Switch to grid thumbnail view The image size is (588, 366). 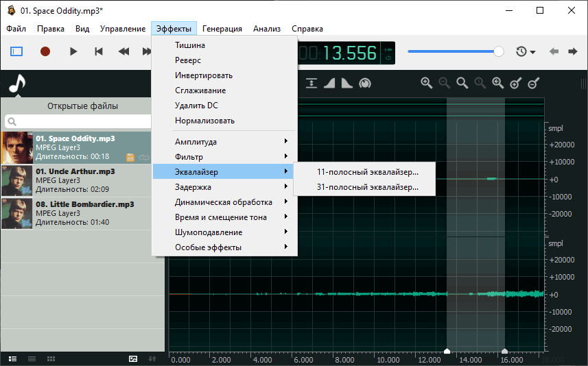pos(51,359)
